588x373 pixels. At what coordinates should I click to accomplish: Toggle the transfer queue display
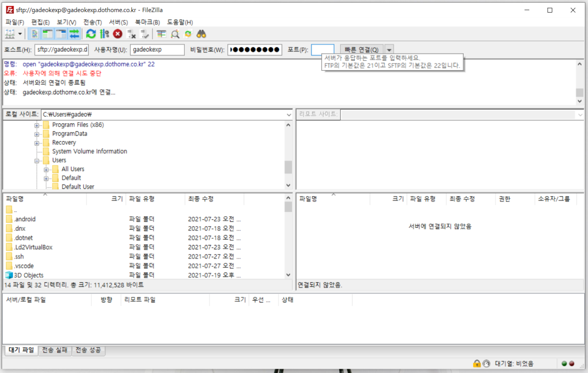coord(74,34)
